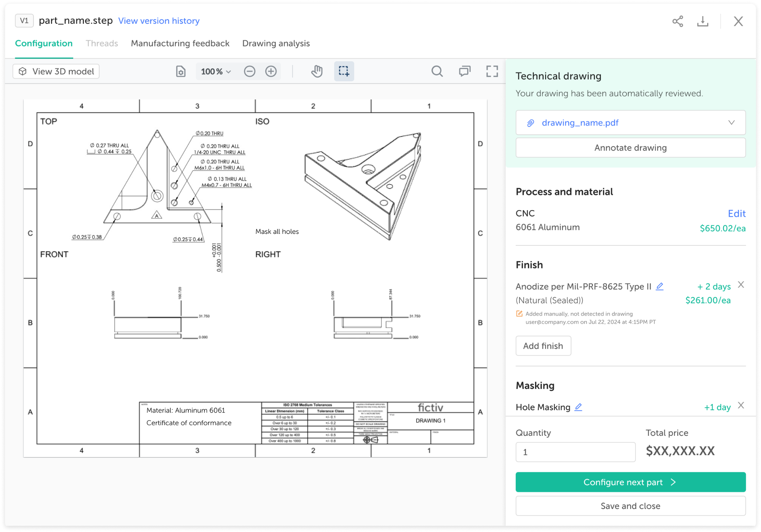Click the 'part_name.step' file title
This screenshot has height=532, width=761.
pos(76,21)
